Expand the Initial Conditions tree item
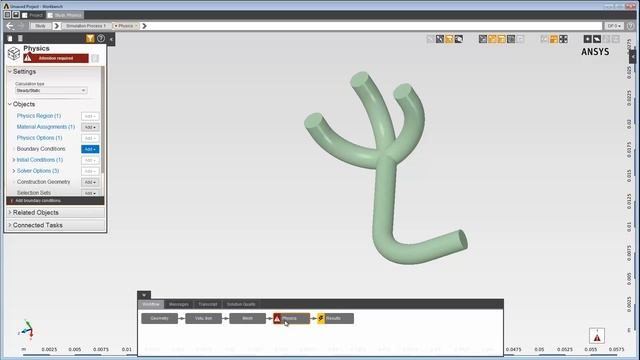640x360 pixels. coord(14,160)
